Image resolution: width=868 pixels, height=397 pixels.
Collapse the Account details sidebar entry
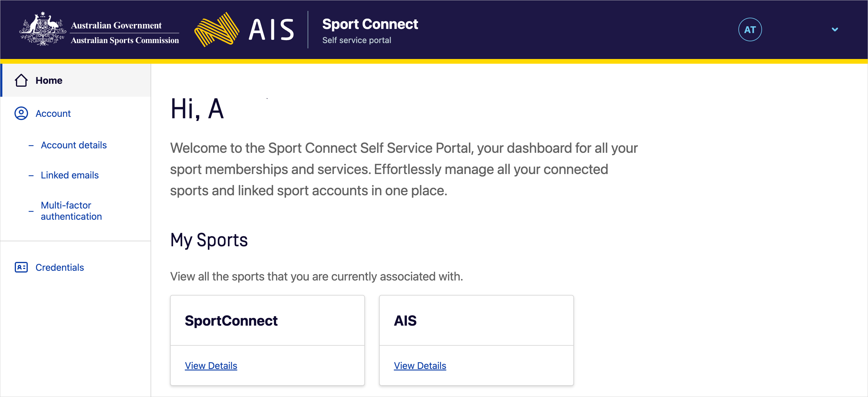click(31, 145)
